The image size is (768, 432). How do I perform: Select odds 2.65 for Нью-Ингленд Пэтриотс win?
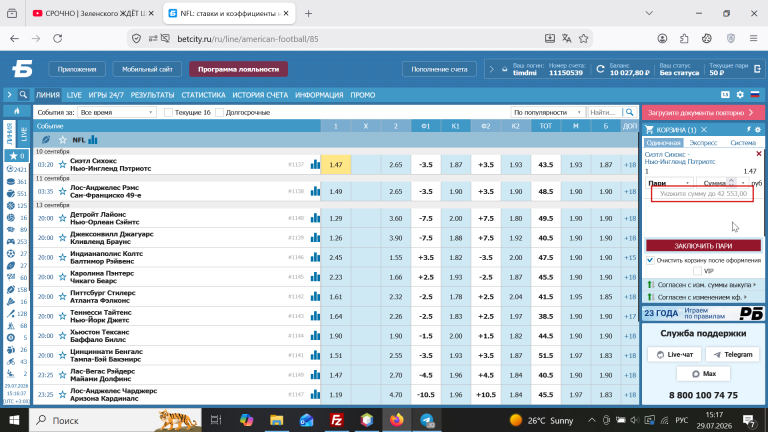click(x=396, y=165)
